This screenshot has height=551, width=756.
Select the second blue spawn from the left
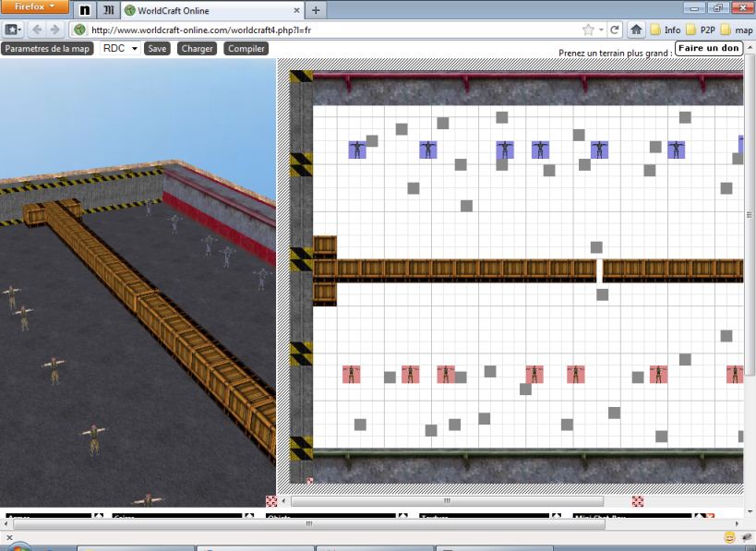428,150
